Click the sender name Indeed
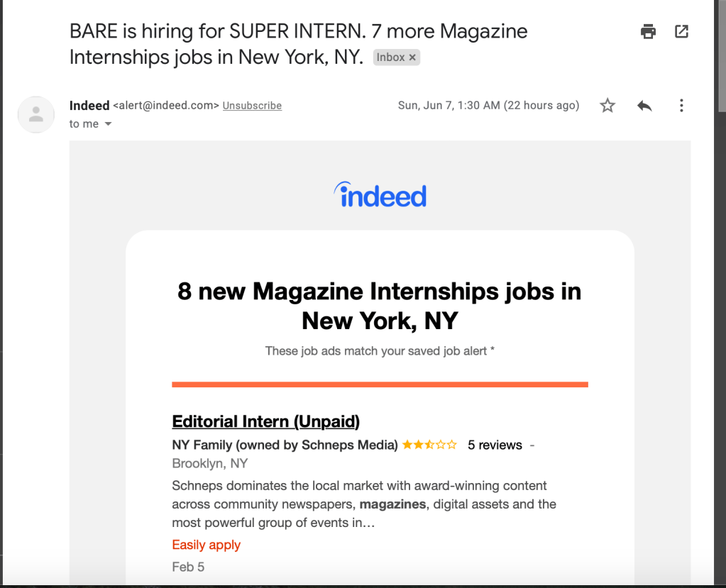The height and width of the screenshot is (588, 726). (89, 106)
